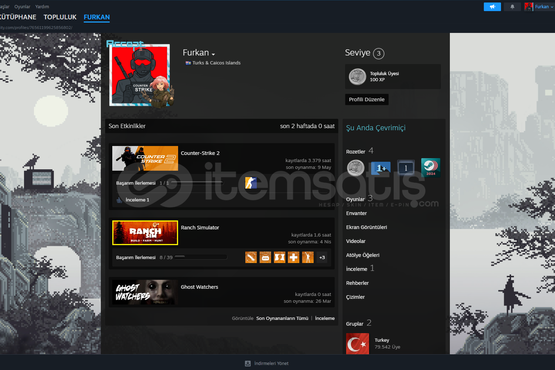Viewport: 555px width, 370px height.
Task: Click the plus-sign Ranch Simulator achievement icon
Action: click(x=293, y=257)
